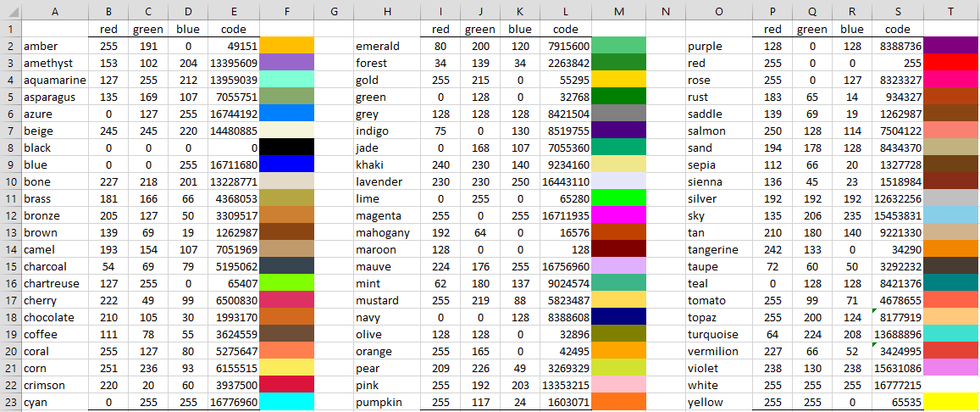This screenshot has width=980, height=412.
Task: Click the cyan color swatch cell
Action: click(x=286, y=402)
